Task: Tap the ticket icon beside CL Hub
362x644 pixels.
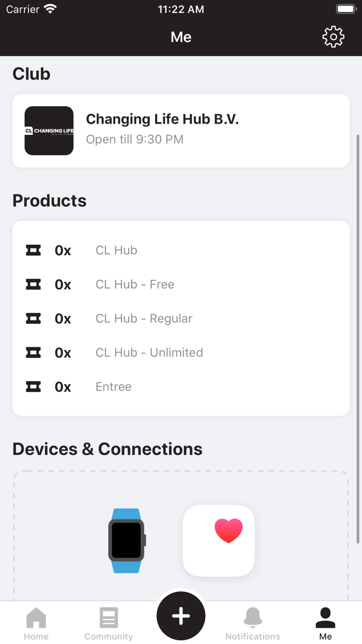Action: click(34, 251)
